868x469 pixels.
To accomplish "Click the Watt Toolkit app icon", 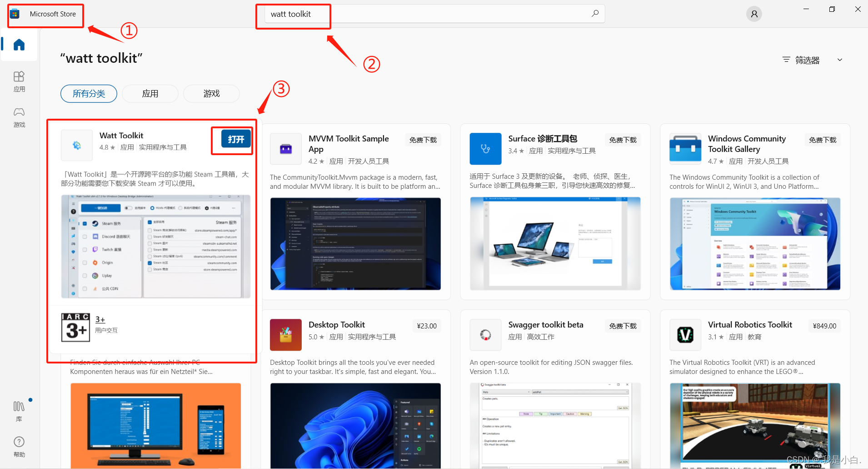I will click(77, 145).
